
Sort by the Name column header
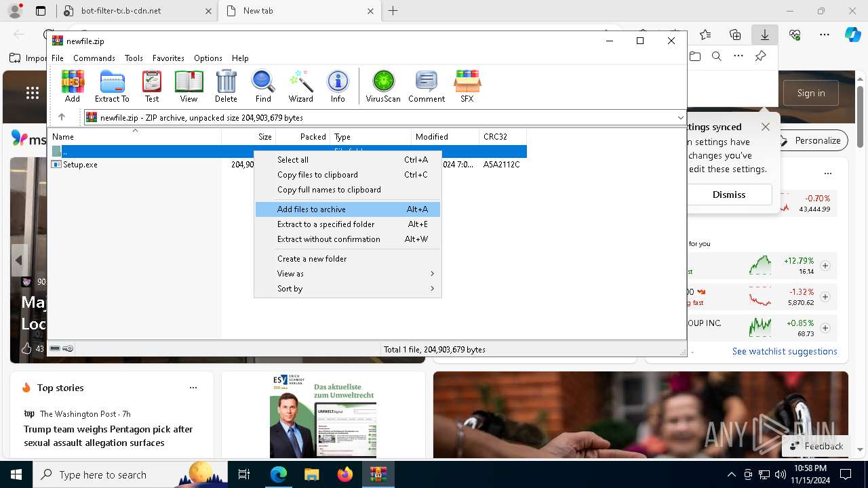coord(134,137)
